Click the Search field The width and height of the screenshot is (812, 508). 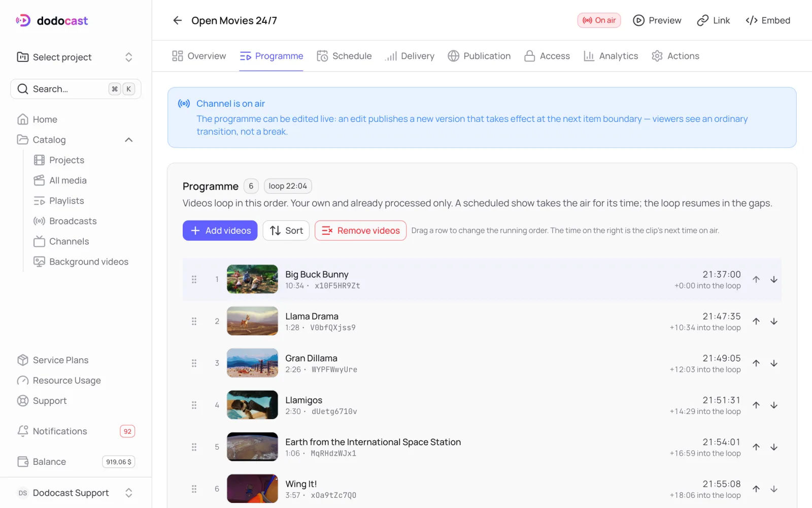(76, 89)
